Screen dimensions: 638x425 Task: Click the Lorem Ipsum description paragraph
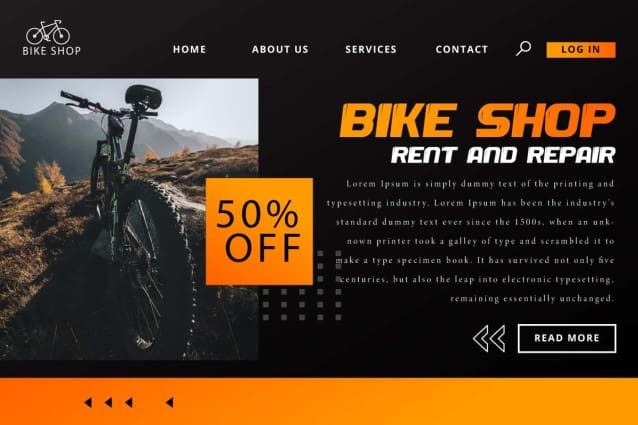click(x=471, y=241)
